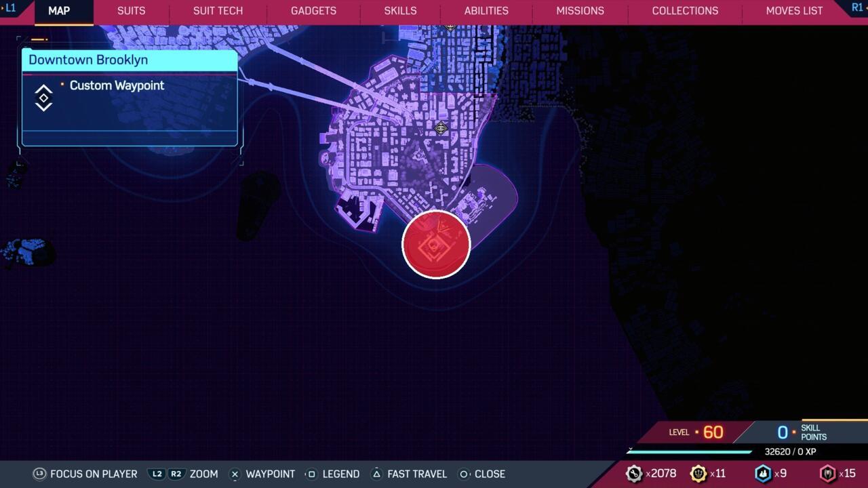Viewport: 868px width, 488px height.
Task: Click the Custom Waypoint diamond icon
Action: [43, 98]
